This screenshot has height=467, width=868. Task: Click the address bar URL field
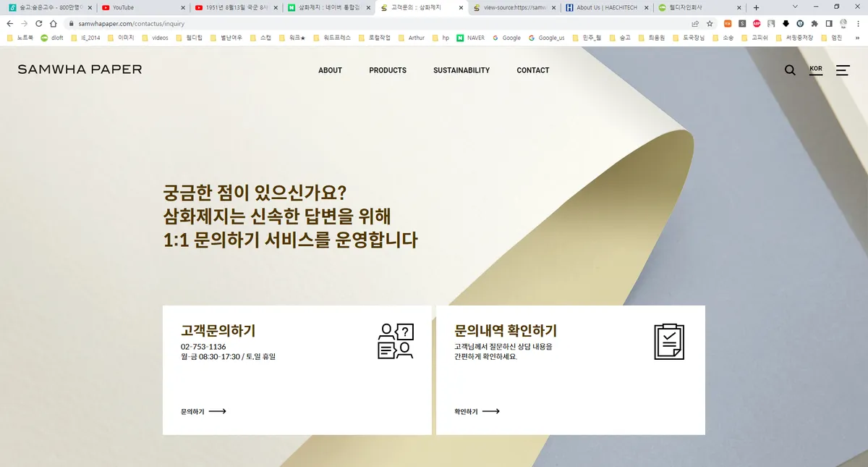click(376, 23)
